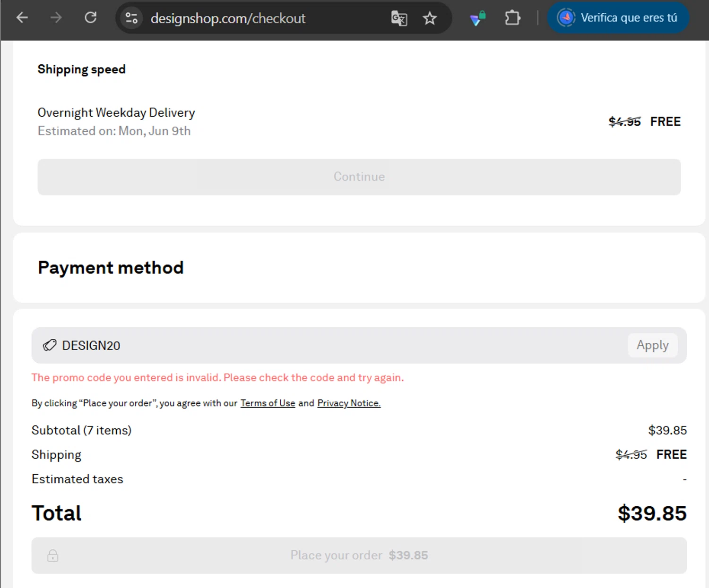The width and height of the screenshot is (709, 588).
Task: Click the Estimated taxes label
Action: [x=78, y=479]
